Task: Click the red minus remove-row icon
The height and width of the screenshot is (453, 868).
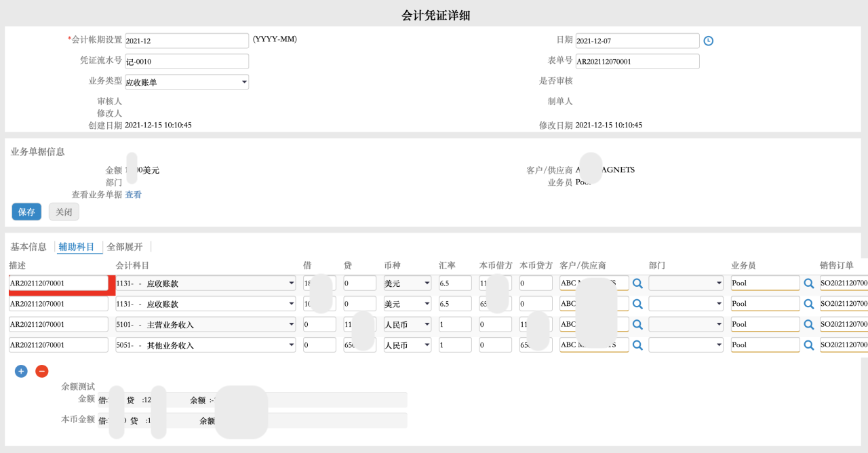Action: click(x=42, y=371)
